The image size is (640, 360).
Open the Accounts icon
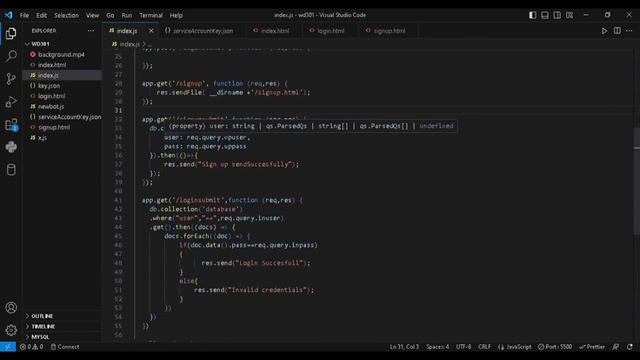point(11,307)
